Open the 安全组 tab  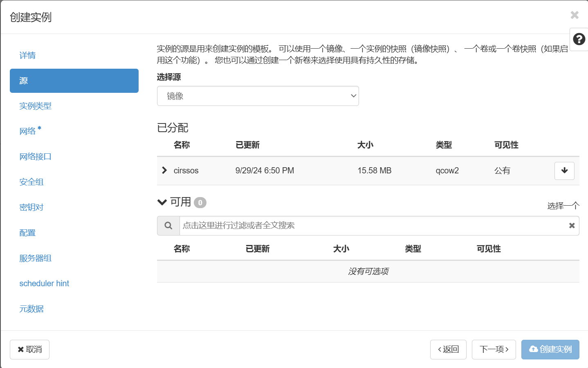click(x=31, y=182)
